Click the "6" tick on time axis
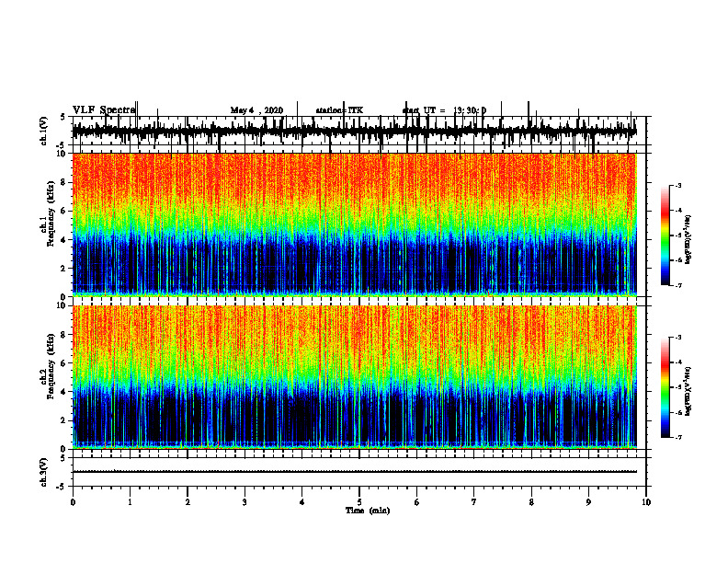This screenshot has height=563, width=728. coord(417,502)
